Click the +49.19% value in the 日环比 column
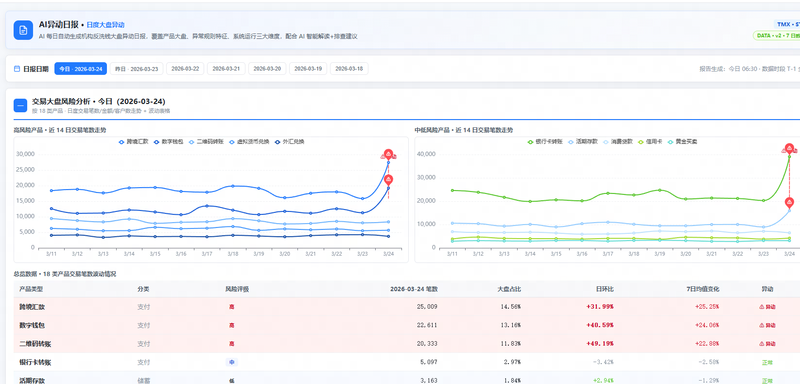 [600, 344]
